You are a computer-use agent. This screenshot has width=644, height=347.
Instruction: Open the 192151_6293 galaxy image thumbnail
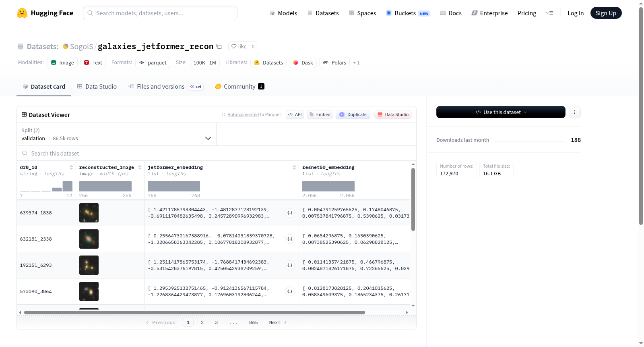pos(89,265)
